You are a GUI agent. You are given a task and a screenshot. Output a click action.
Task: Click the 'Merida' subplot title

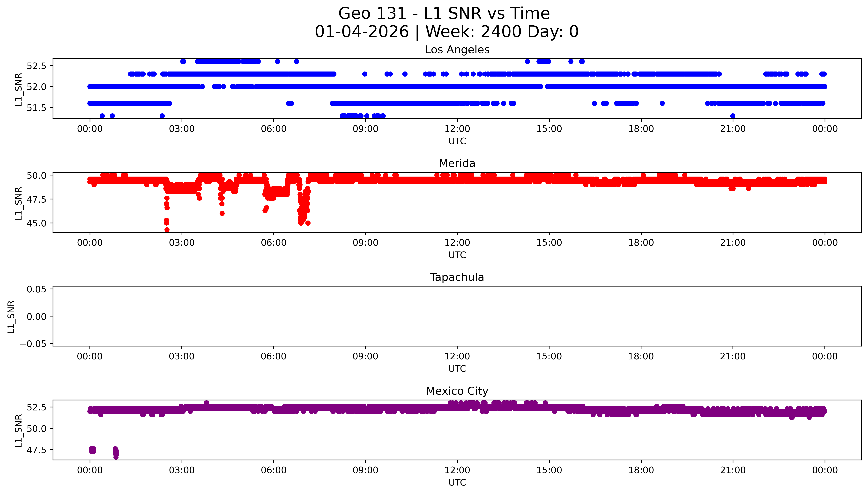[457, 163]
